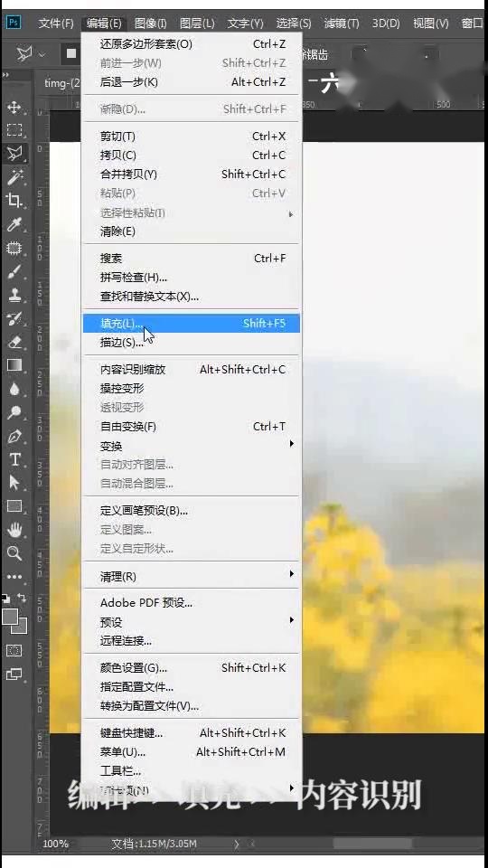Select the Move tool
The height and width of the screenshot is (868, 488).
pos(14,107)
